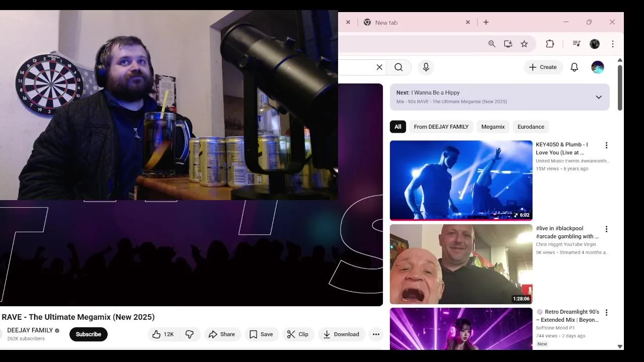
Task: Click the page vertical scrollbar thumb
Action: [x=620, y=87]
